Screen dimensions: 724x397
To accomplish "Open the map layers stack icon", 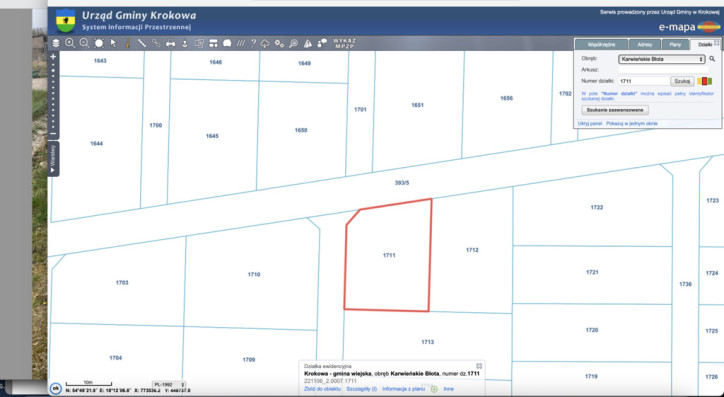I will 56,43.
